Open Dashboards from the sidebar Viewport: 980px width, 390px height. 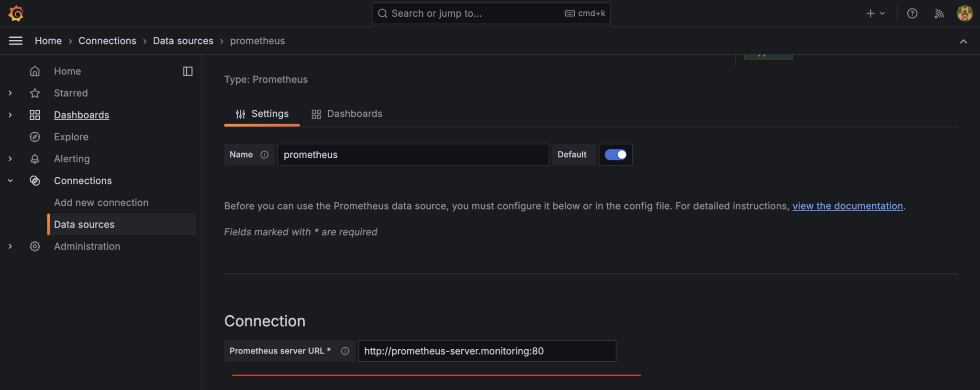click(81, 115)
